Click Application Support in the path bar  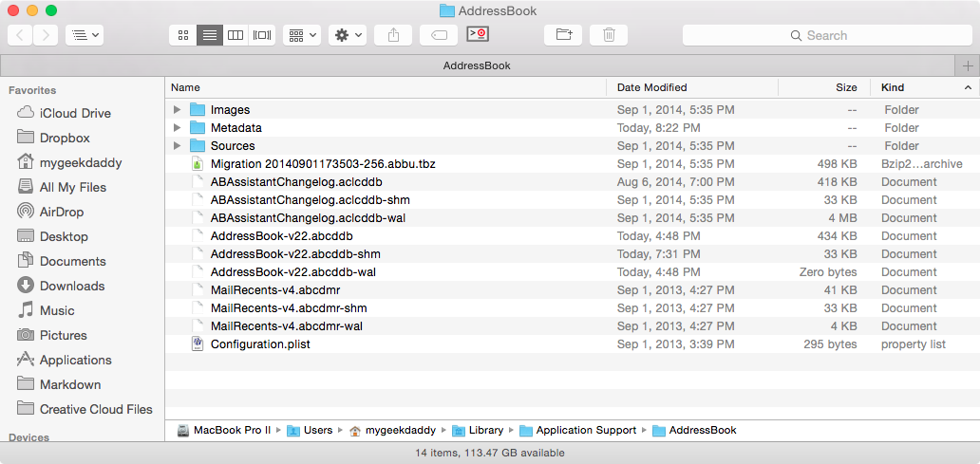pos(578,430)
